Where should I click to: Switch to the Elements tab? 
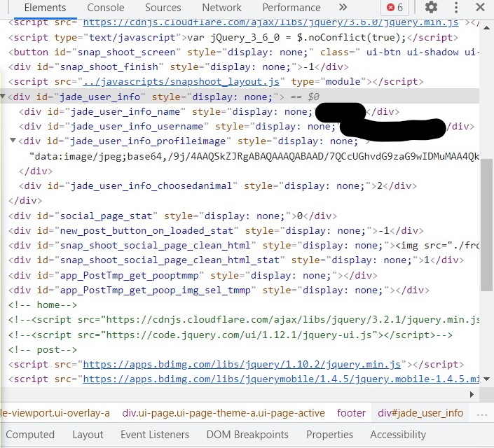45,8
